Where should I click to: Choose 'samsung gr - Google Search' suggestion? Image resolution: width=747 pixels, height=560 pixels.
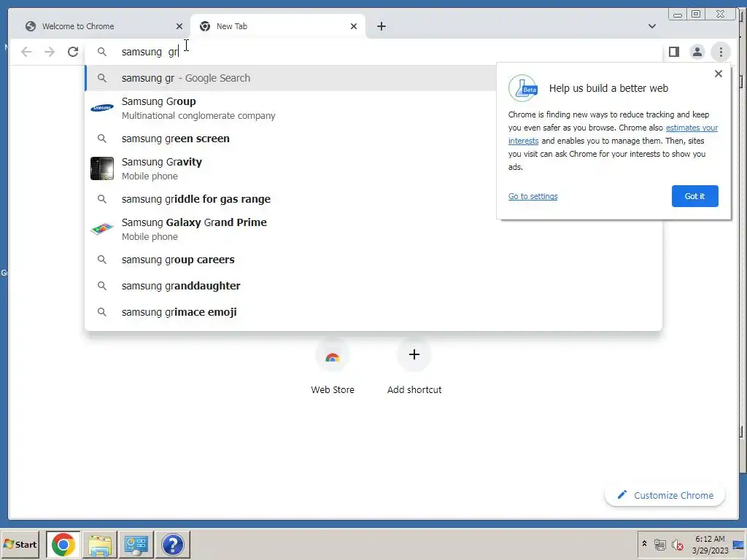pyautogui.click(x=290, y=78)
